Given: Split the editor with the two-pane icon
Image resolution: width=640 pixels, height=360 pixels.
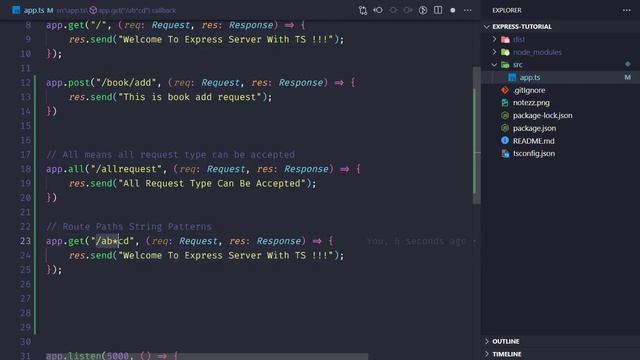Looking at the screenshot, I should (438, 10).
